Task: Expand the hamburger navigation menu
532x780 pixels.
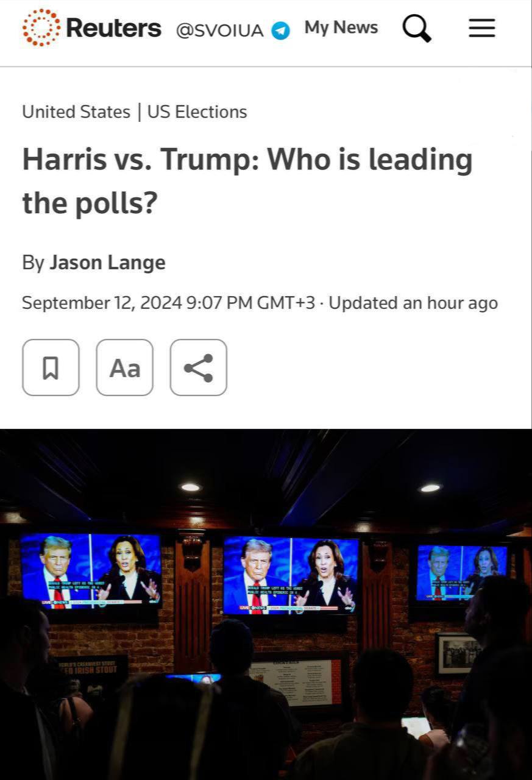Action: pos(481,28)
